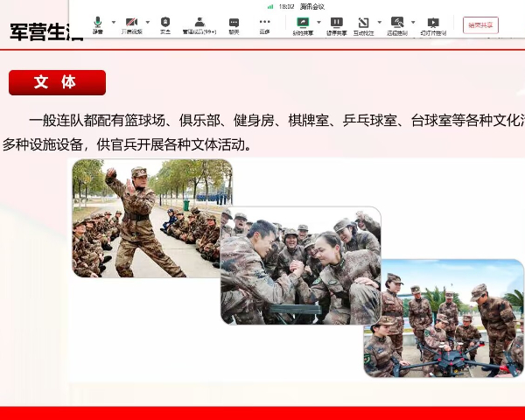Mute the microphone in the meeting toolbar
Image resolution: width=525 pixels, height=420 pixels.
(97, 25)
